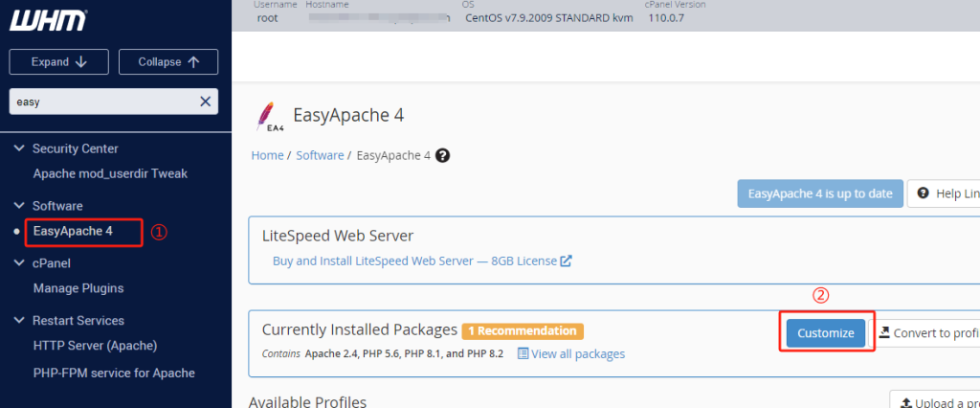Click the external link icon after 8GB License
Viewport: 980px width, 408px height.
[x=566, y=261]
